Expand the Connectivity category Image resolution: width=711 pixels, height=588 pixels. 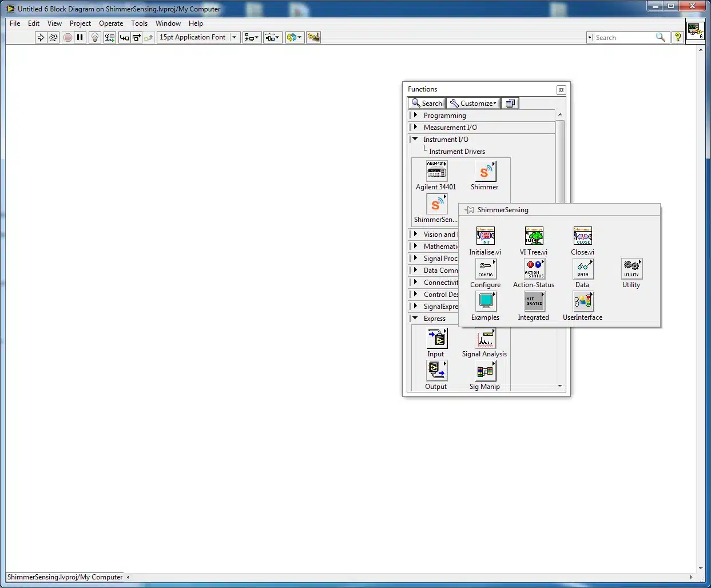pyautogui.click(x=416, y=283)
